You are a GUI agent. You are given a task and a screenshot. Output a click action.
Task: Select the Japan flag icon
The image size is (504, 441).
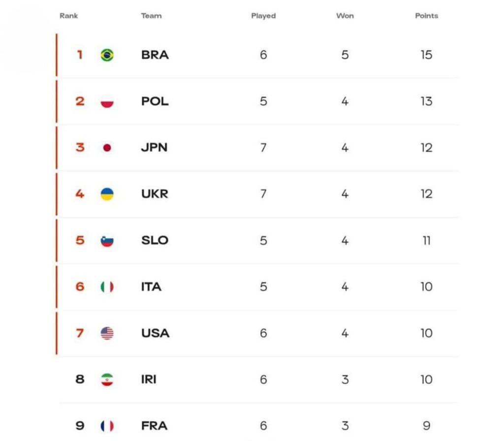point(107,148)
